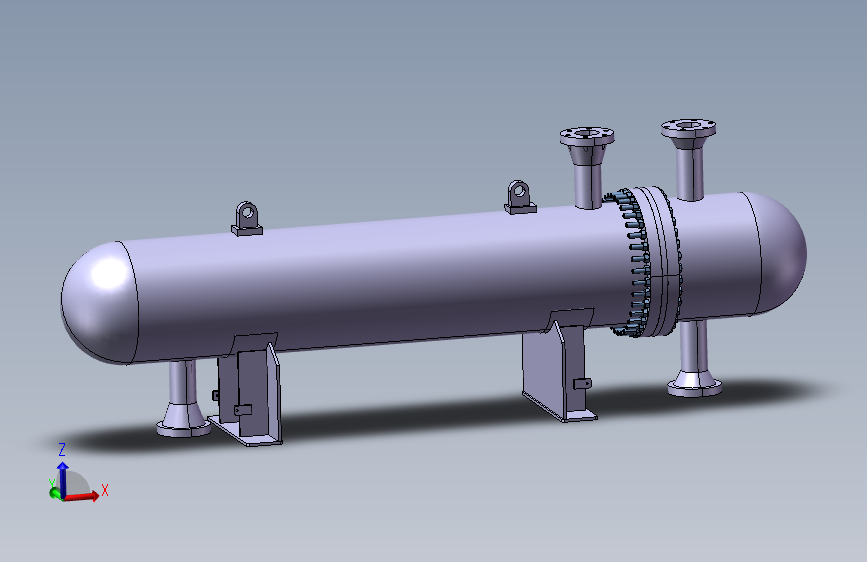Select the right hemispherical head
This screenshot has width=867, height=562.
773,254
